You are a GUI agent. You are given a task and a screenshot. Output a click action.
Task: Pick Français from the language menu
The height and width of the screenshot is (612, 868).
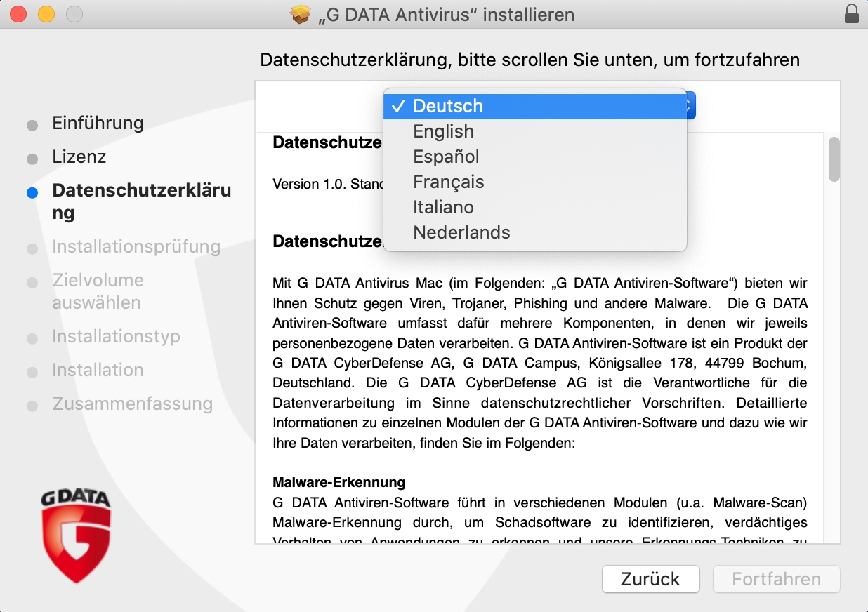pyautogui.click(x=448, y=182)
